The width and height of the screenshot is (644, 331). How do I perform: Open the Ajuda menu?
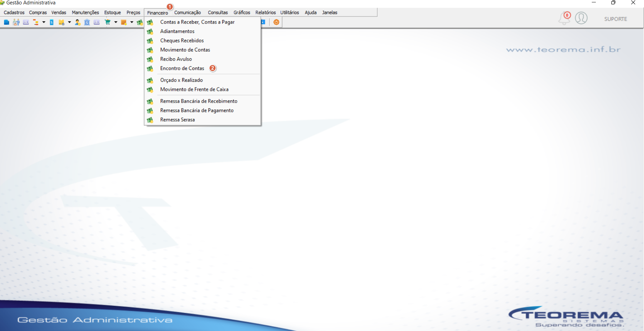coord(311,12)
